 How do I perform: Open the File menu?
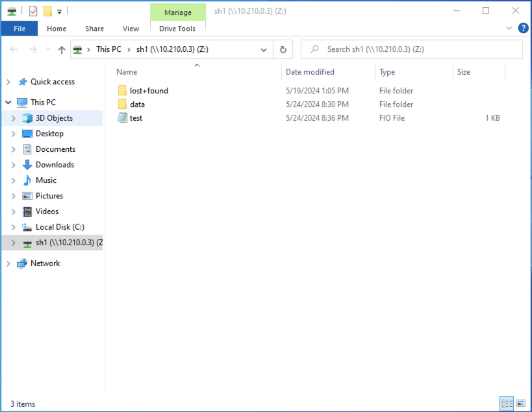tap(19, 28)
